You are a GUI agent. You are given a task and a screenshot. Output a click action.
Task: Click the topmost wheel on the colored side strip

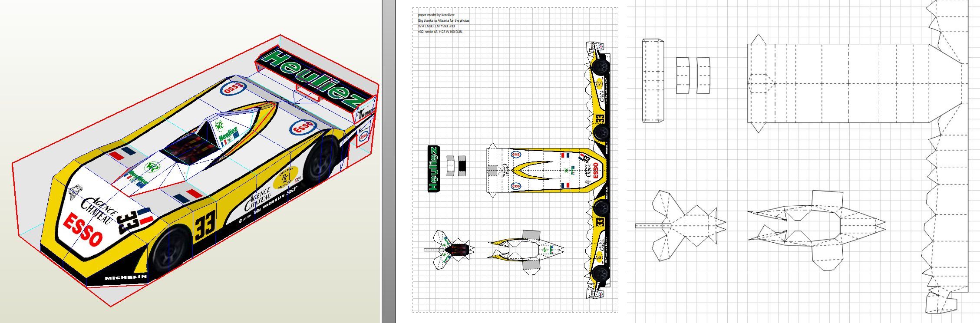tap(601, 66)
